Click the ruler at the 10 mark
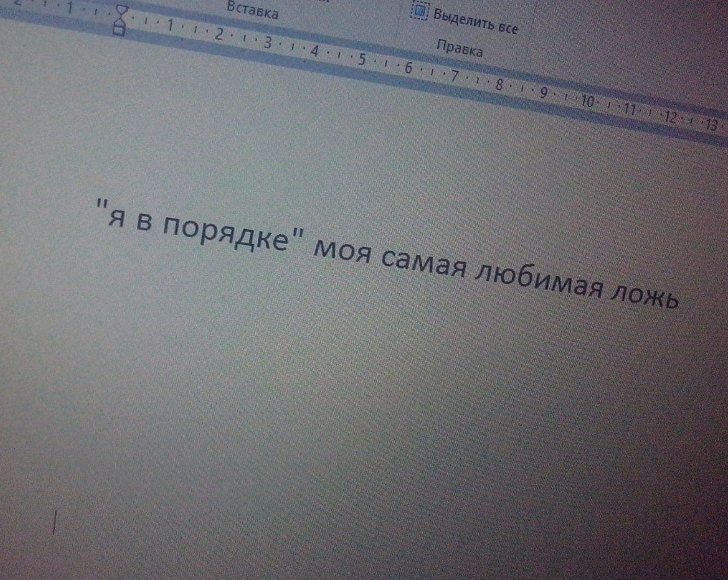Screen dimensions: 728x580 [x=587, y=101]
